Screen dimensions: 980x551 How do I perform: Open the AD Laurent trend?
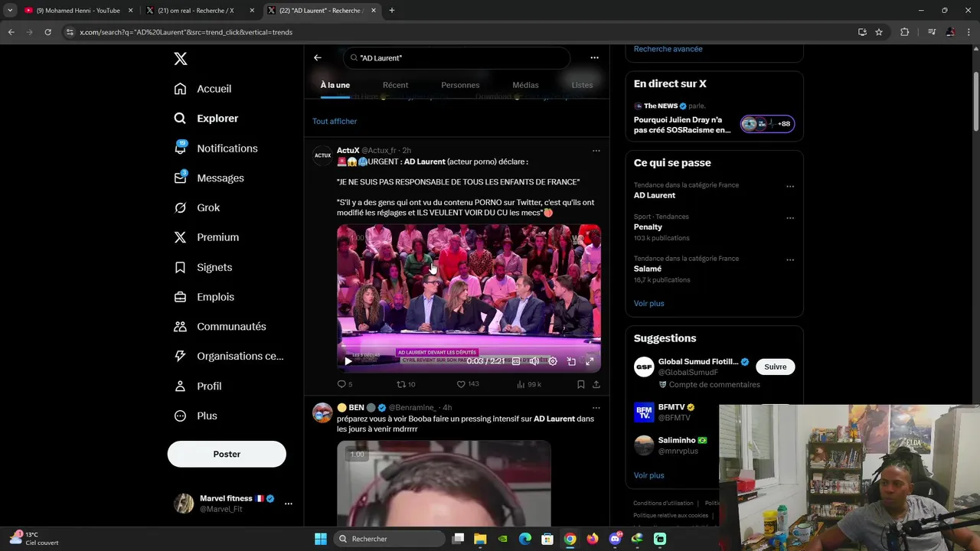tap(655, 195)
